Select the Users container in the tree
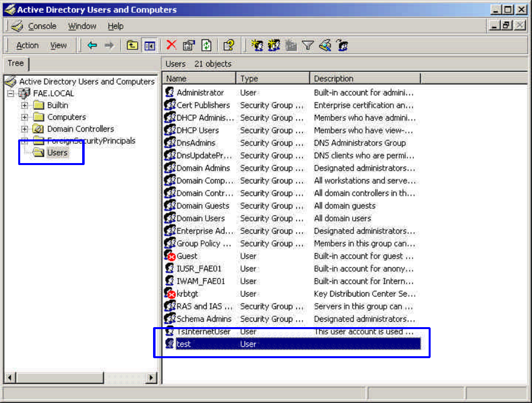Viewport: 532px width, 403px height. point(58,152)
